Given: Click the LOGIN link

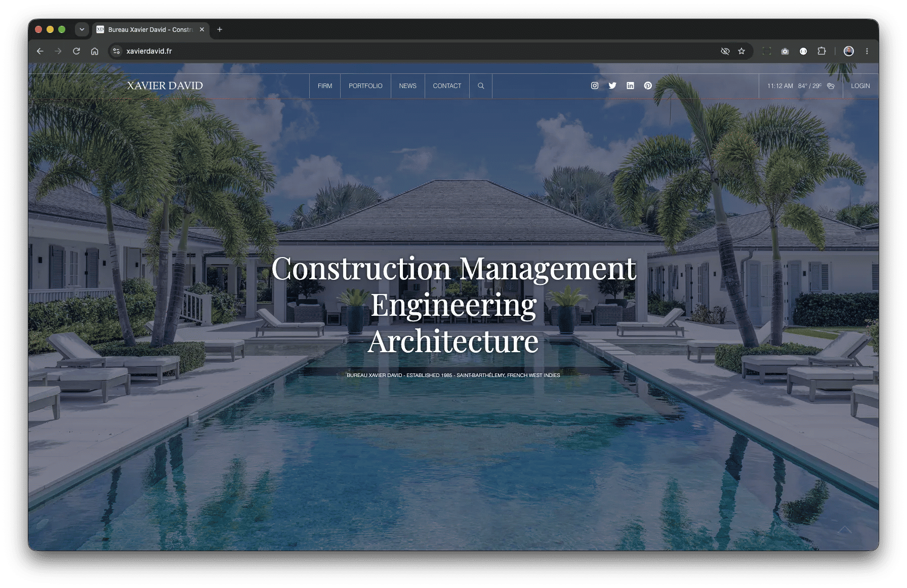Looking at the screenshot, I should [860, 86].
